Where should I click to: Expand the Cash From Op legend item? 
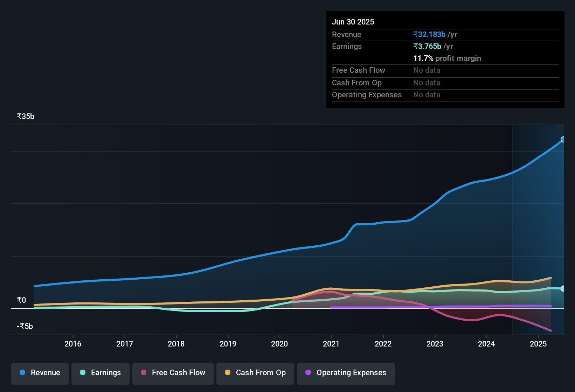[x=255, y=373]
